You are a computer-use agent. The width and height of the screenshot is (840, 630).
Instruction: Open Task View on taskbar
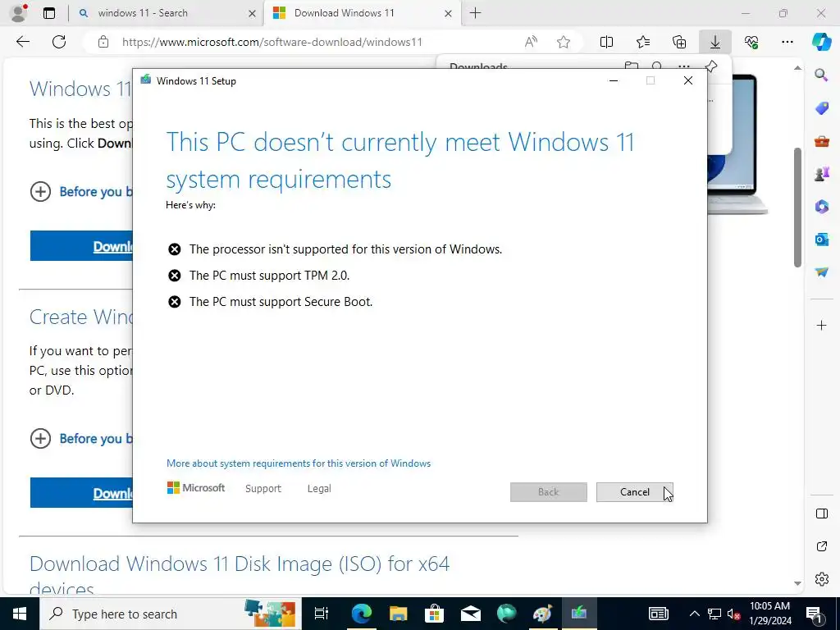click(x=321, y=614)
